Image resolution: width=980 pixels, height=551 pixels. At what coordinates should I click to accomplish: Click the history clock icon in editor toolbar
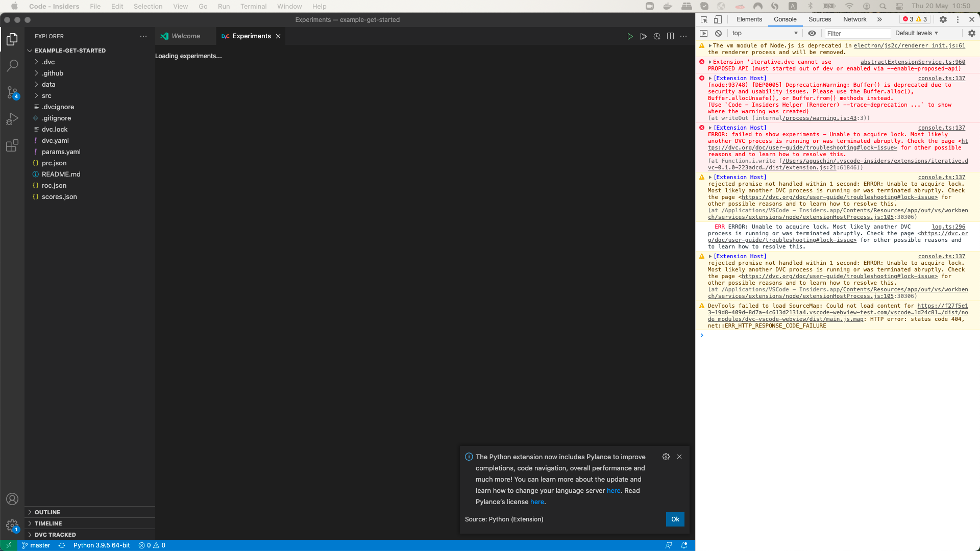click(x=657, y=36)
